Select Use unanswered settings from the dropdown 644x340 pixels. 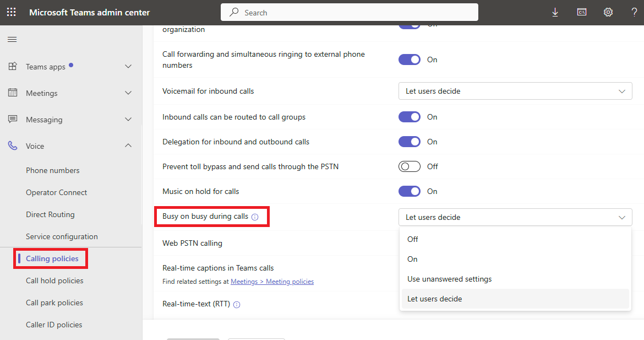click(449, 279)
